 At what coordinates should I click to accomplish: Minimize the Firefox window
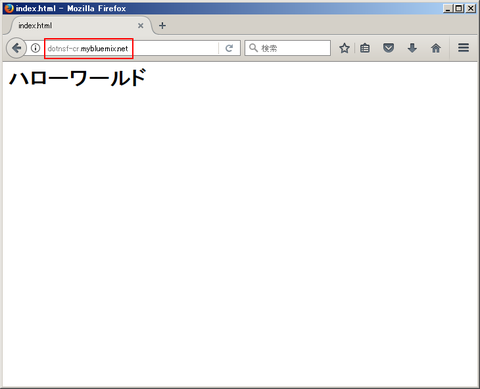click(x=448, y=8)
